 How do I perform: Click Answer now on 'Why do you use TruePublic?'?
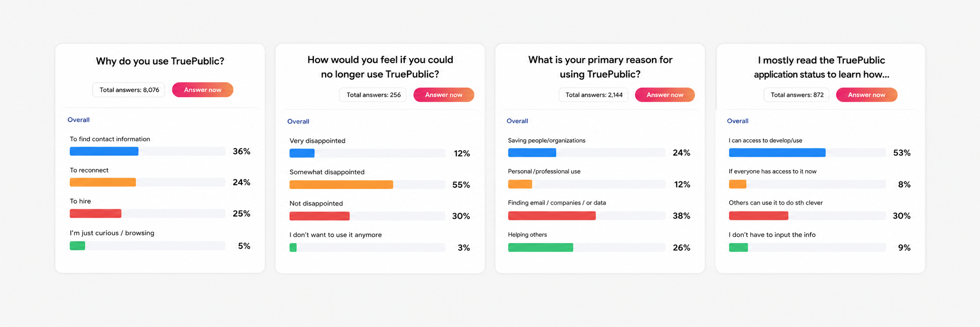(x=203, y=90)
